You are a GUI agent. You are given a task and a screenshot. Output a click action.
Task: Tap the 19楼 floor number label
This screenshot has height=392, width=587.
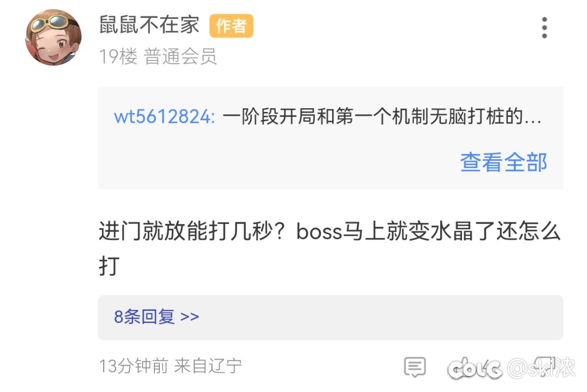click(118, 57)
